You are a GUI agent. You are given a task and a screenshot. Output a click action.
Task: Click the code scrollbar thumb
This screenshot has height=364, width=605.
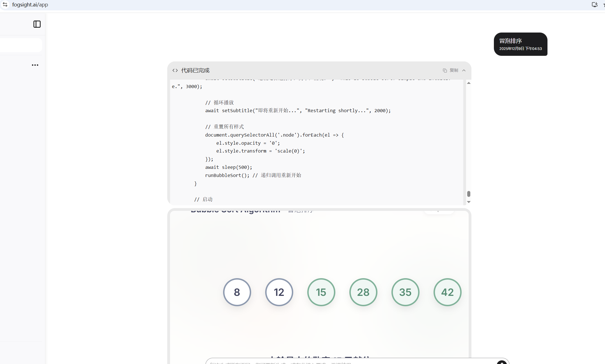(x=469, y=194)
